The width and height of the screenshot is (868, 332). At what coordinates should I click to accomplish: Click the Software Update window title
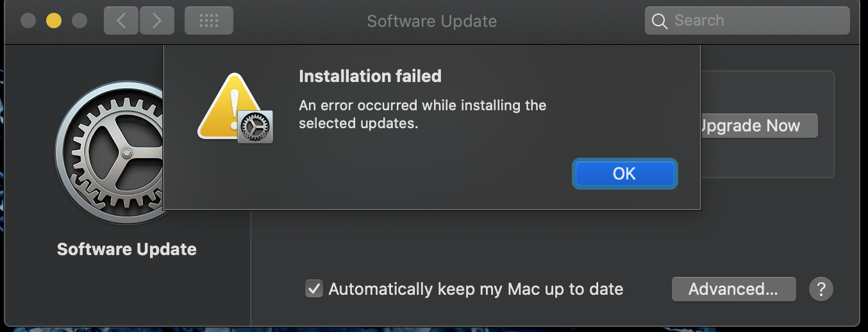(431, 21)
